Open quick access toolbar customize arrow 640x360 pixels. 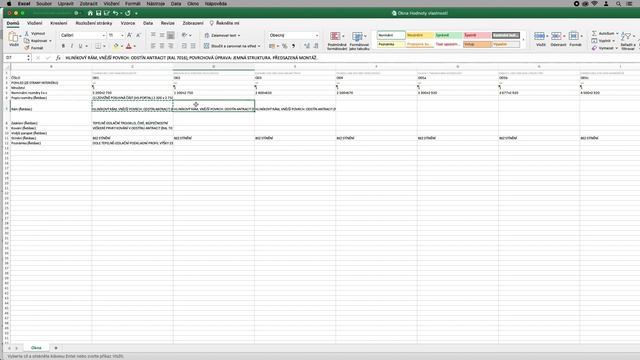coord(136,13)
